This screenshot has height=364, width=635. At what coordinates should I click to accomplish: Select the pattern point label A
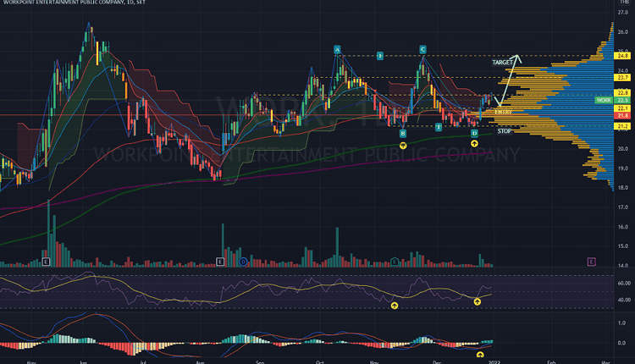[x=337, y=50]
